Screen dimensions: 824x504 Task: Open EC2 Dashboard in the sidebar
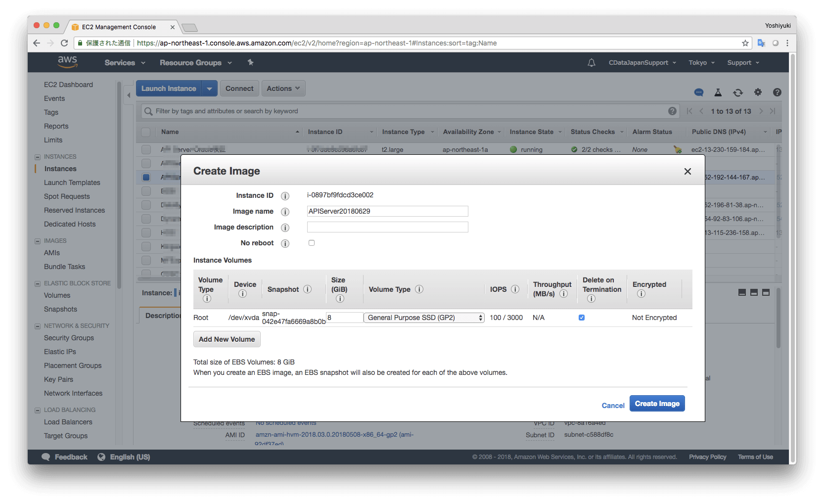pyautogui.click(x=68, y=85)
